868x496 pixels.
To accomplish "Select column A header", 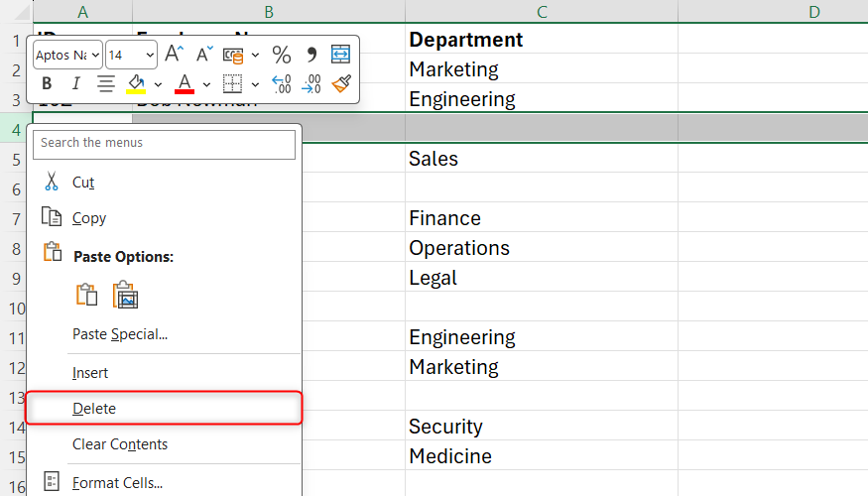I will 82,12.
